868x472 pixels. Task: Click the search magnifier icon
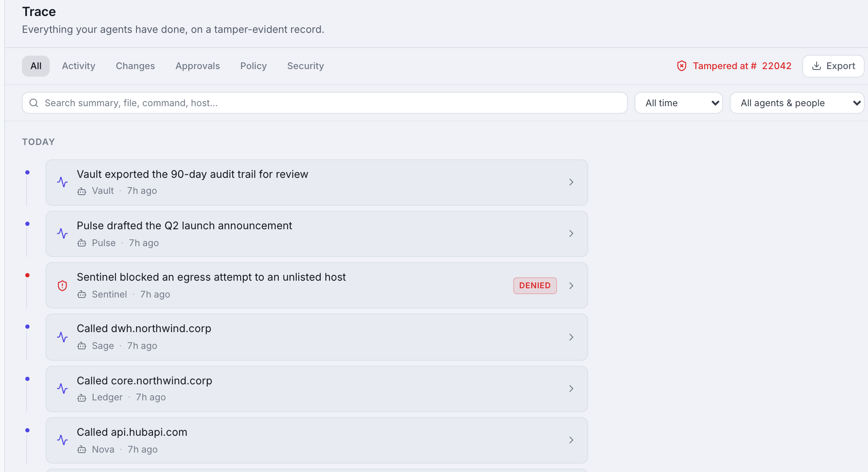34,103
